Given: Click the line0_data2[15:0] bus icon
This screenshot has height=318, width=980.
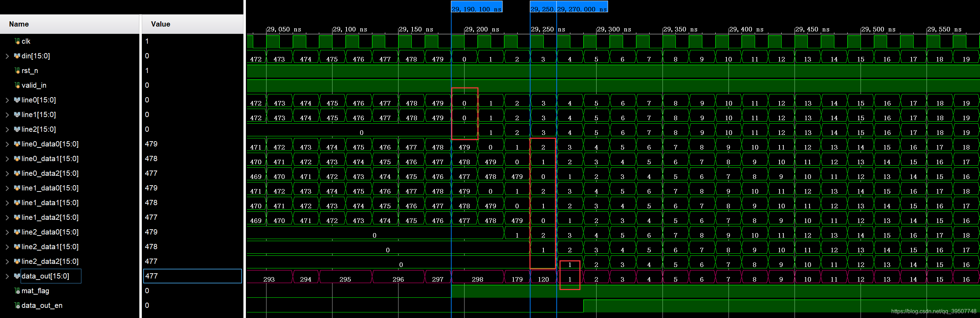Looking at the screenshot, I should pos(17,173).
